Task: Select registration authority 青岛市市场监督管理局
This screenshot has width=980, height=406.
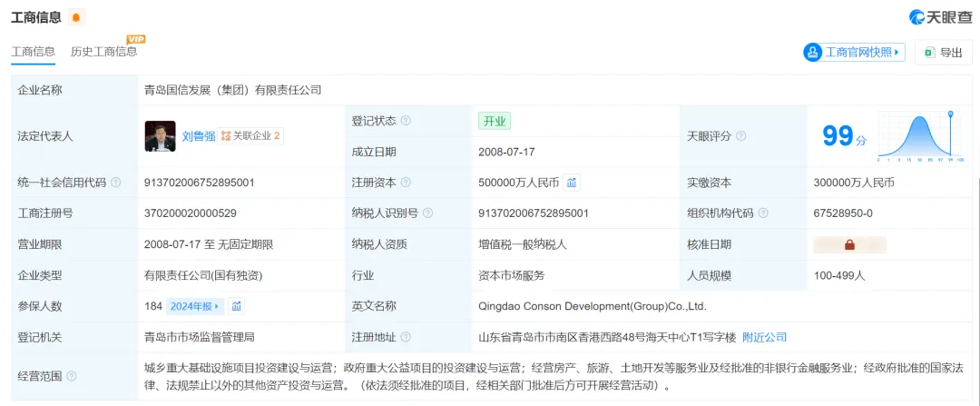Action: click(199, 337)
